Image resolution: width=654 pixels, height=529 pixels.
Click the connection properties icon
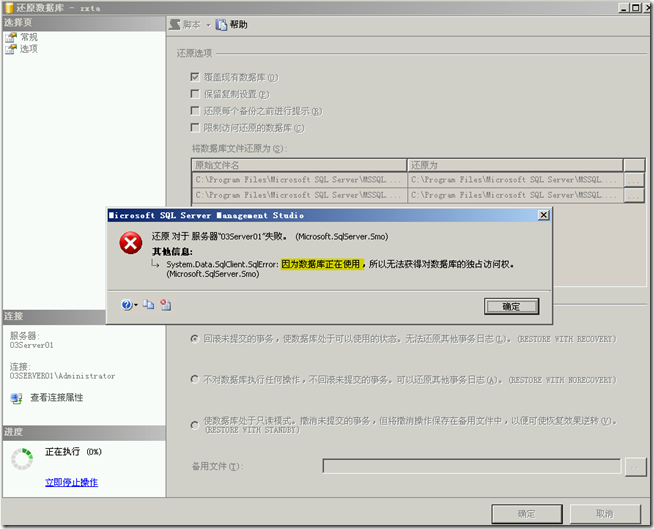point(16,398)
